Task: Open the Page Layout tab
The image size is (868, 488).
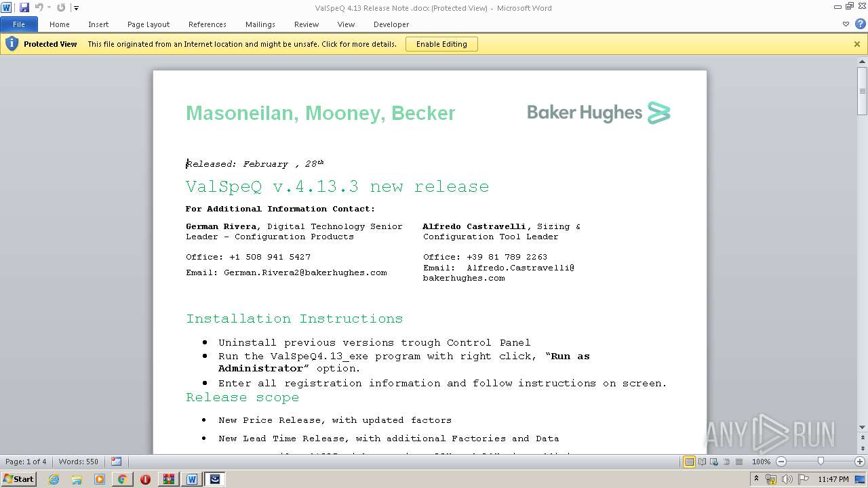Action: click(x=149, y=24)
